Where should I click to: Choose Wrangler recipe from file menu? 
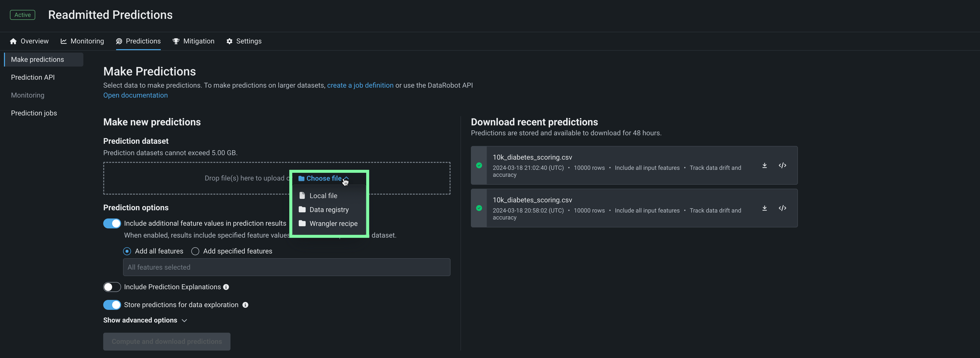click(333, 223)
